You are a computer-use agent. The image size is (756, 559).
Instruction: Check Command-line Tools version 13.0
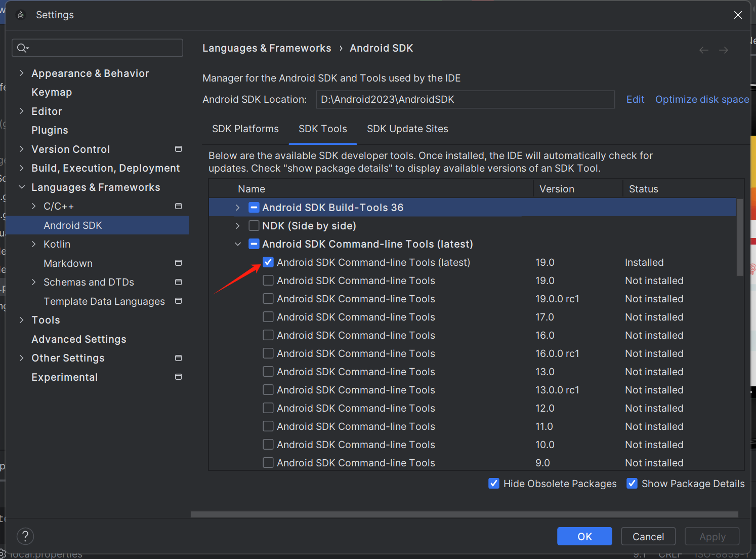(x=268, y=372)
